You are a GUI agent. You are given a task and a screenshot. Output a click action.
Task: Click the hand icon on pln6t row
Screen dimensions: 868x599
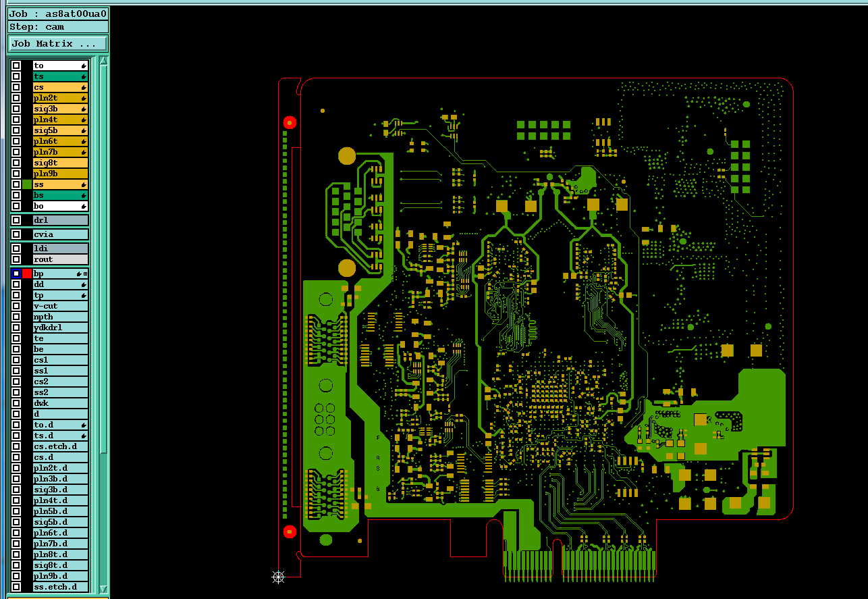pos(84,142)
